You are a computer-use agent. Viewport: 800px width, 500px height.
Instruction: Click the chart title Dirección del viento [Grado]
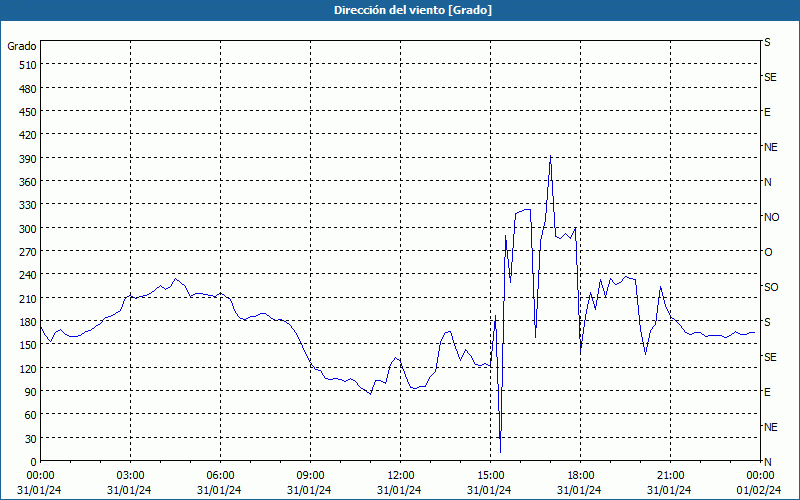coord(413,10)
